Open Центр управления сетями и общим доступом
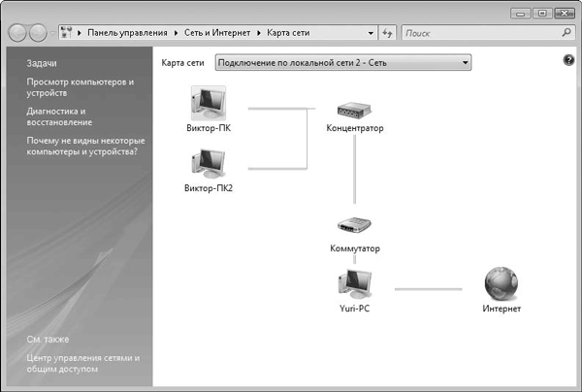 point(83,363)
